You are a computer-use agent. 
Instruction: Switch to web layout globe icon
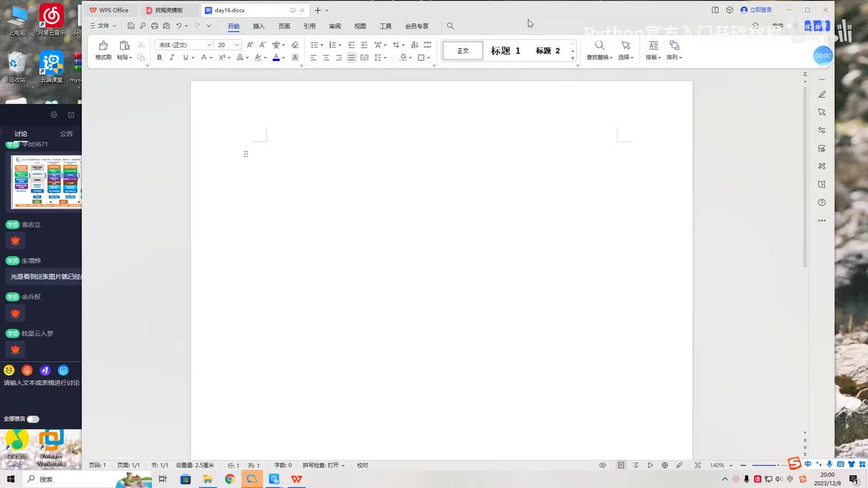click(x=665, y=465)
